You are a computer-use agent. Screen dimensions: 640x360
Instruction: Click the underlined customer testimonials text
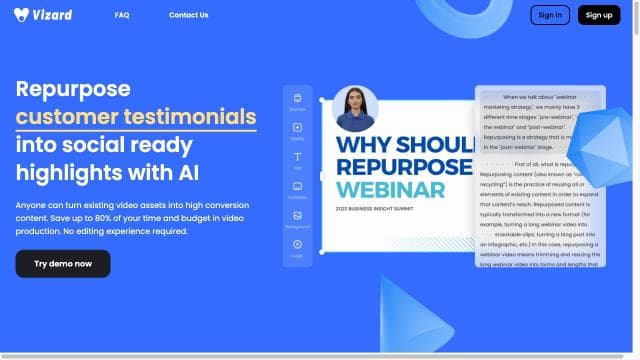[x=136, y=117]
